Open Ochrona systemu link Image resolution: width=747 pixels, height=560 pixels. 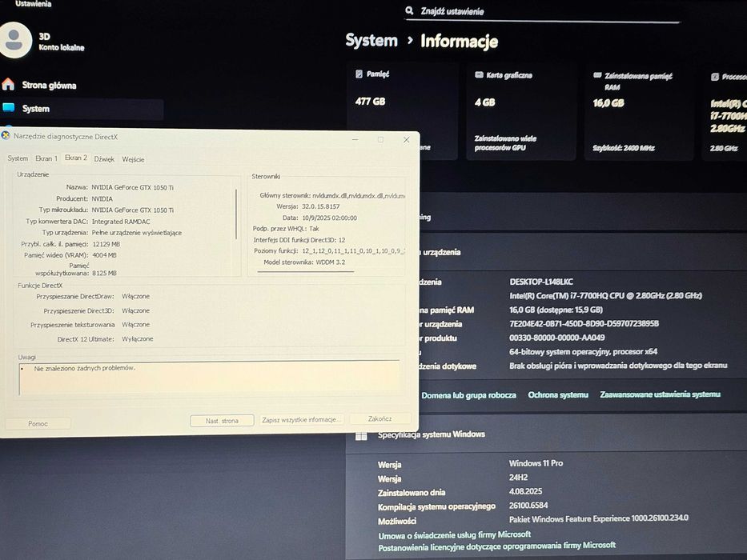tap(558, 394)
